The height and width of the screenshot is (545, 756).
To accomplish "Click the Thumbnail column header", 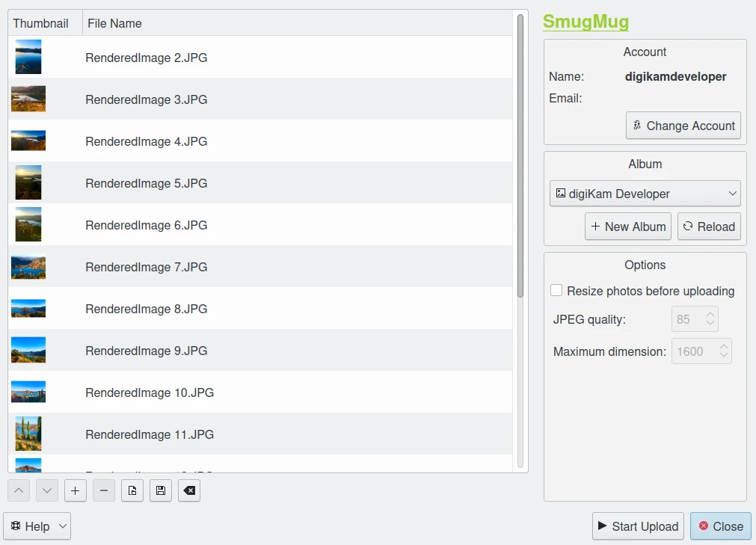I will 41,23.
